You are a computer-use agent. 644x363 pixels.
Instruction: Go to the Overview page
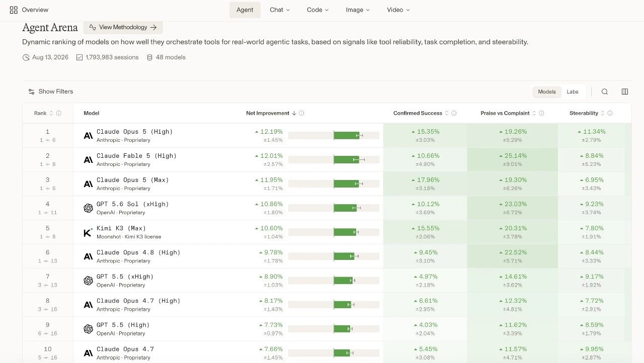[x=35, y=10]
